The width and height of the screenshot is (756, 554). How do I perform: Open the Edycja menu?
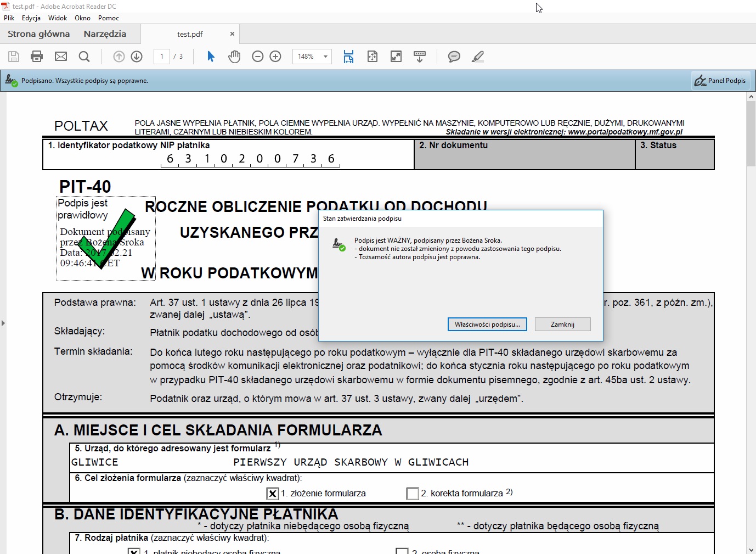[x=31, y=18]
